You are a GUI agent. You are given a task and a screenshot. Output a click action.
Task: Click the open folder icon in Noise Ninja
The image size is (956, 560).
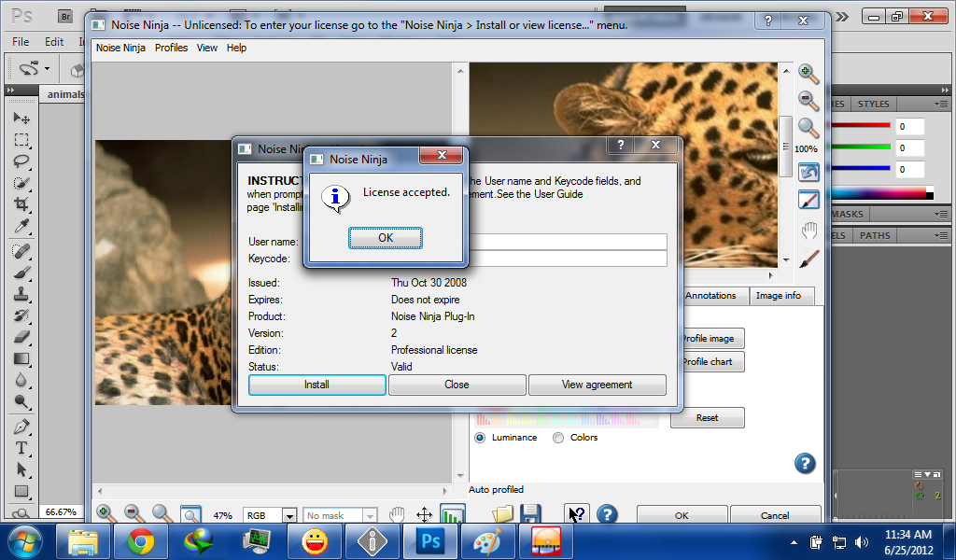(503, 513)
